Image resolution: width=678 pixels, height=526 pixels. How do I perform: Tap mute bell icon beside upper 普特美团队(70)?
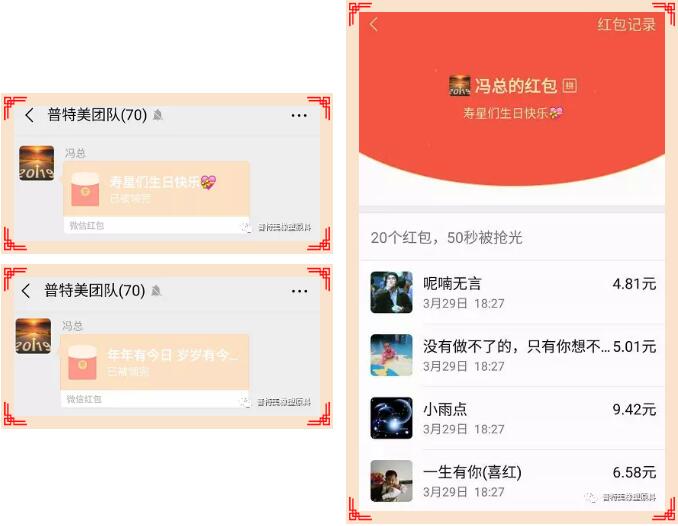[158, 115]
